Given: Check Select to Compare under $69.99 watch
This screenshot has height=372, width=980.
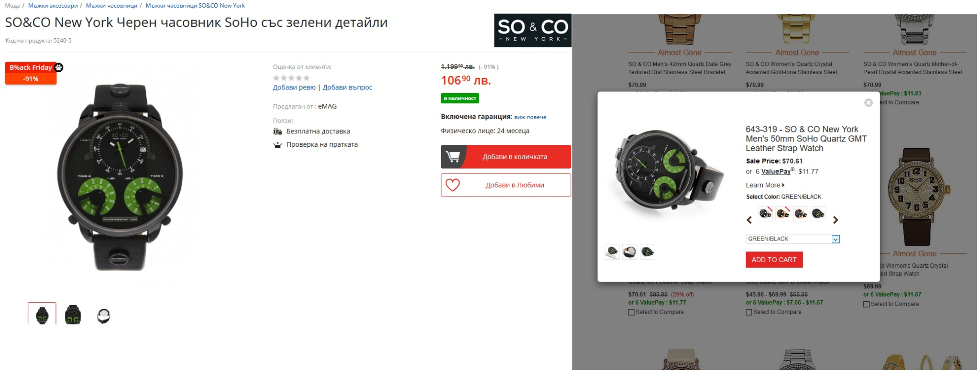Looking at the screenshot, I should click(x=867, y=304).
